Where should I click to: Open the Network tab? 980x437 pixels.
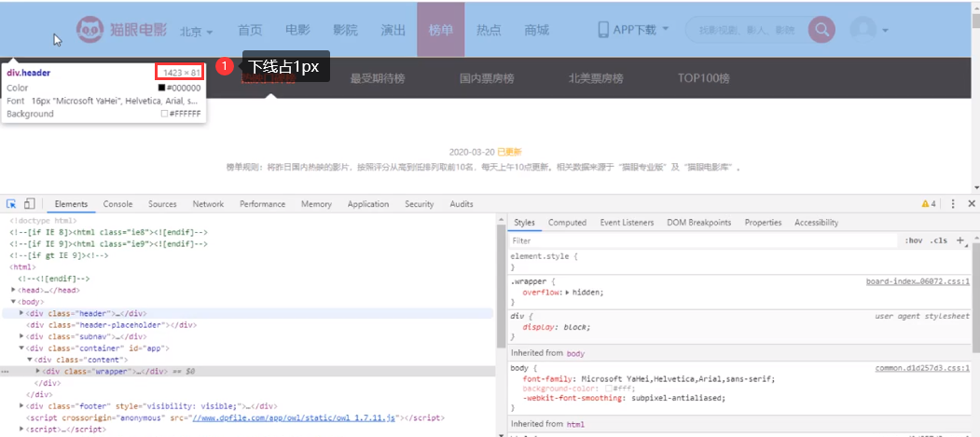[208, 204]
